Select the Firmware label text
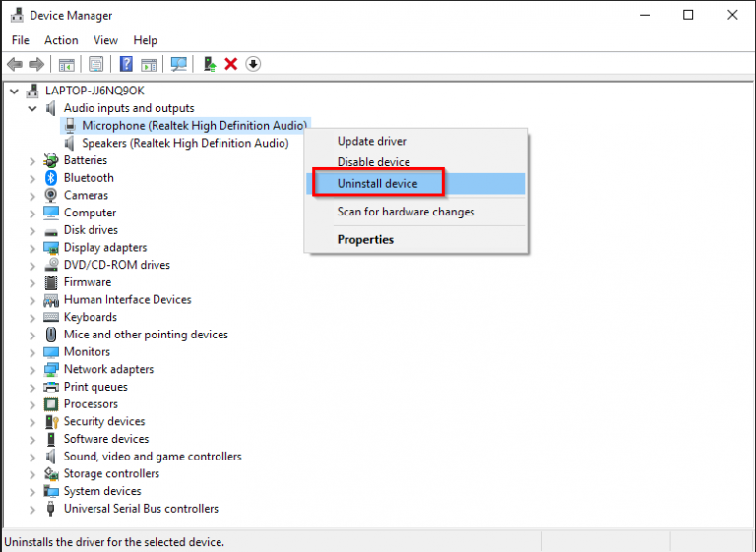 (88, 282)
